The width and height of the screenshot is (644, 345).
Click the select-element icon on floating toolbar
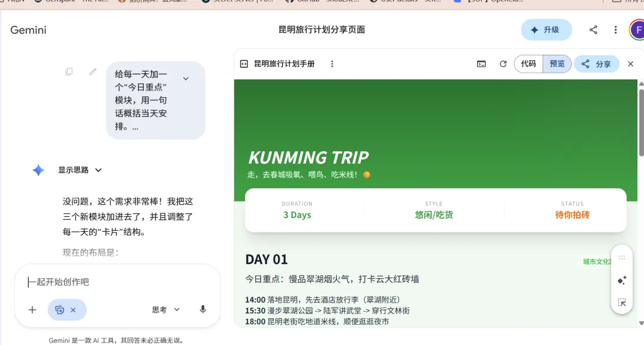(x=622, y=302)
